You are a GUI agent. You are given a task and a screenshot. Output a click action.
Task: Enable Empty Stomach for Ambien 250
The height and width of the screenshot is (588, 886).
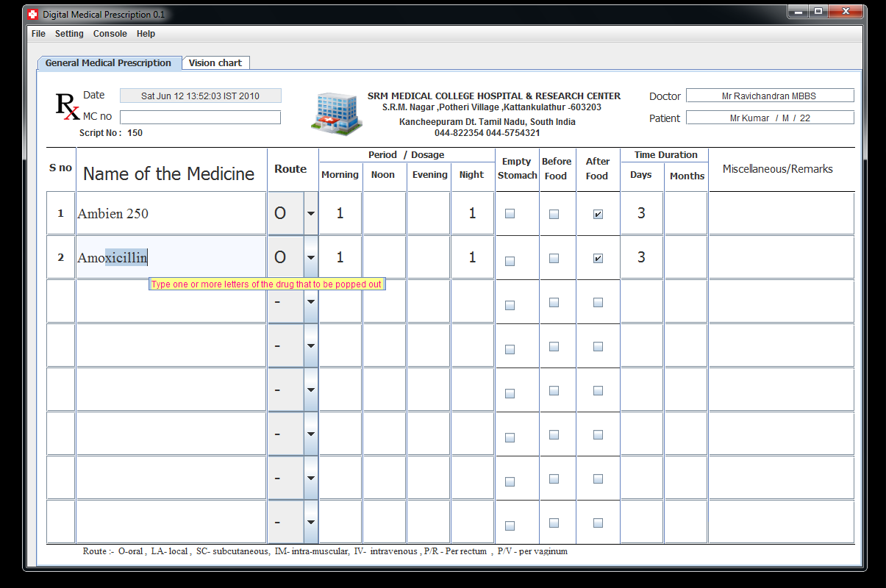coord(509,213)
